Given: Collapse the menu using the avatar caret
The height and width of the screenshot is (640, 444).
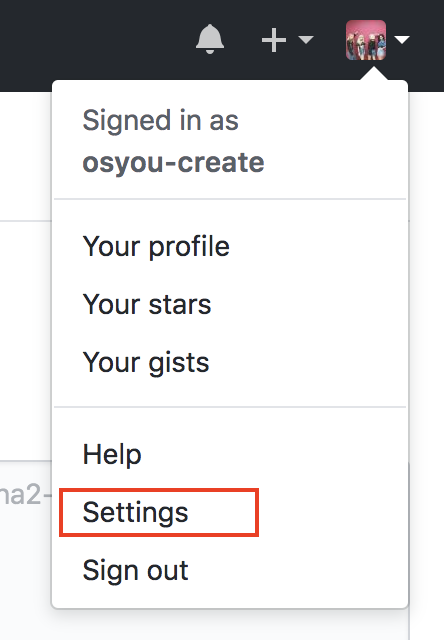Looking at the screenshot, I should (402, 40).
